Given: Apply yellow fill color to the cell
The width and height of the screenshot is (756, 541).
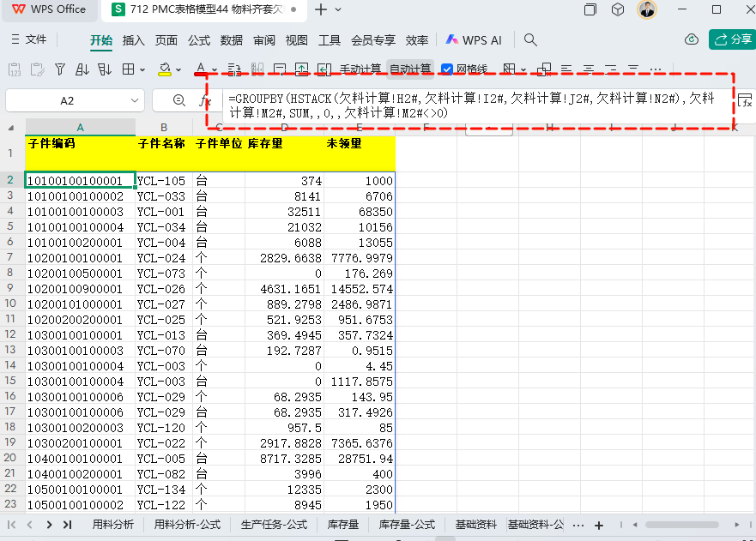Looking at the screenshot, I should pyautogui.click(x=165, y=69).
